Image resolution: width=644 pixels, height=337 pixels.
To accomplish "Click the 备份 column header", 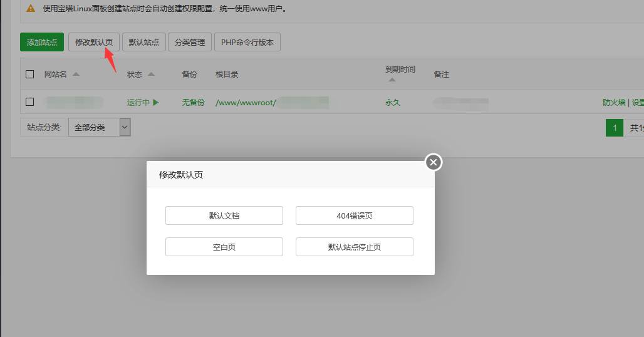I will (x=189, y=75).
